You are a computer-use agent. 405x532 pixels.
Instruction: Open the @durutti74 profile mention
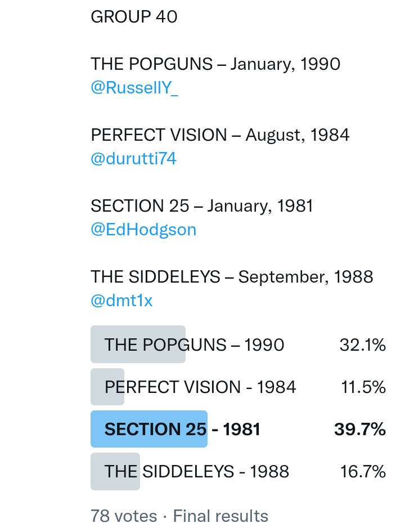[x=133, y=159]
